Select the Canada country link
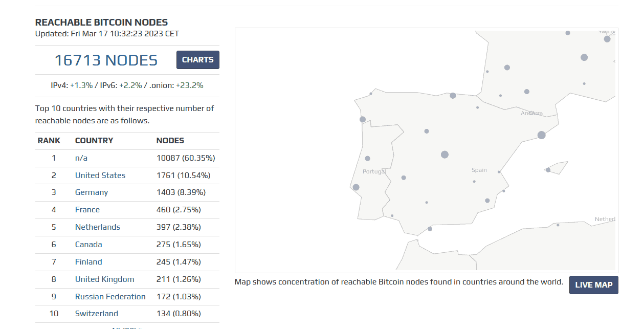Image resolution: width=644 pixels, height=329 pixels. tap(88, 245)
